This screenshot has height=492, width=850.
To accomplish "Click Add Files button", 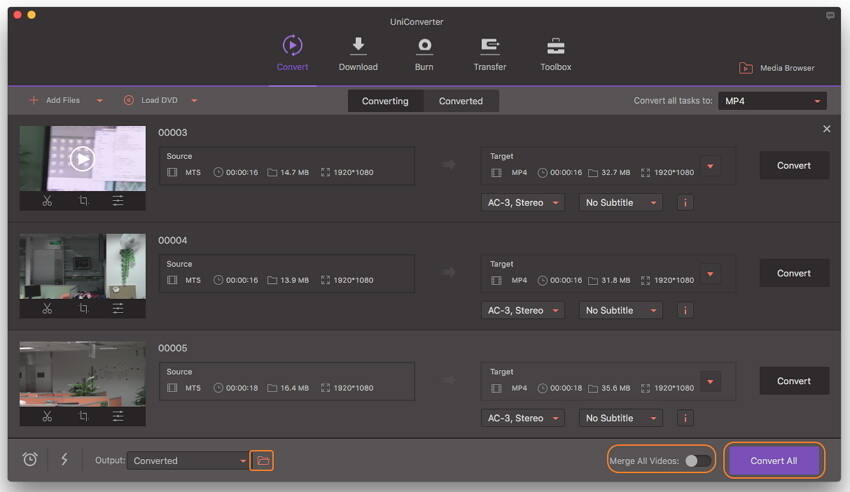I will point(55,100).
